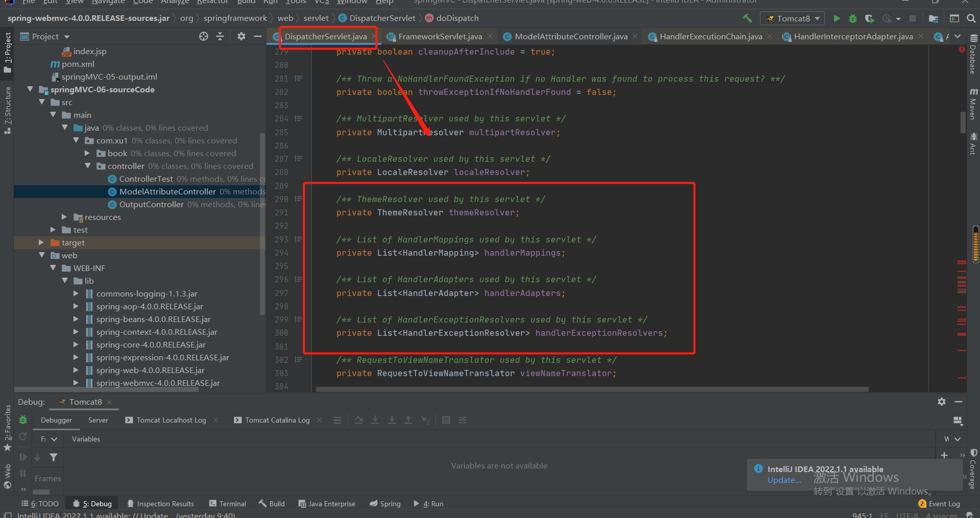
Task: Click Resume Program icon in debug sidebar
Action: [x=23, y=457]
